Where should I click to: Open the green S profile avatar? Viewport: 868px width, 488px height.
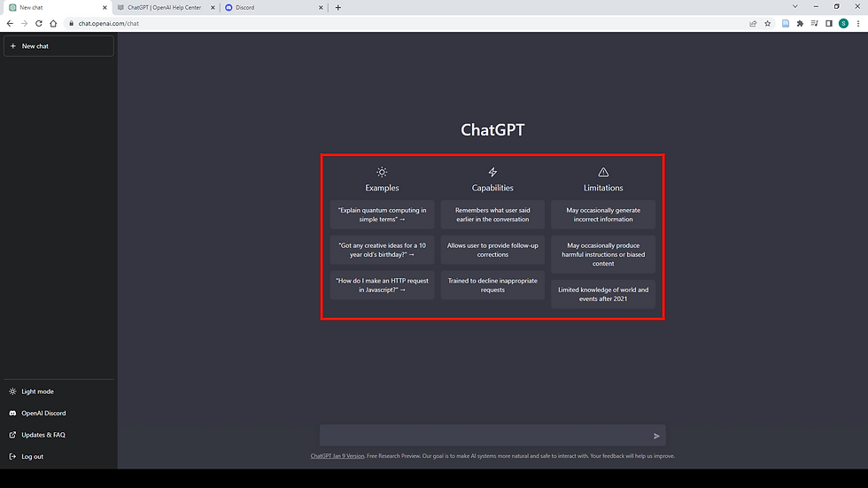[x=843, y=23]
